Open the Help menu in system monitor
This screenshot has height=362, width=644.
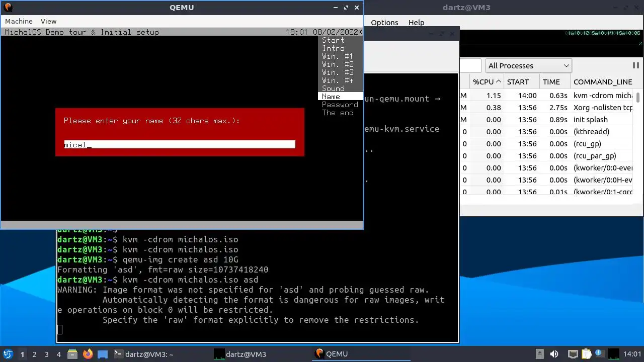point(416,23)
